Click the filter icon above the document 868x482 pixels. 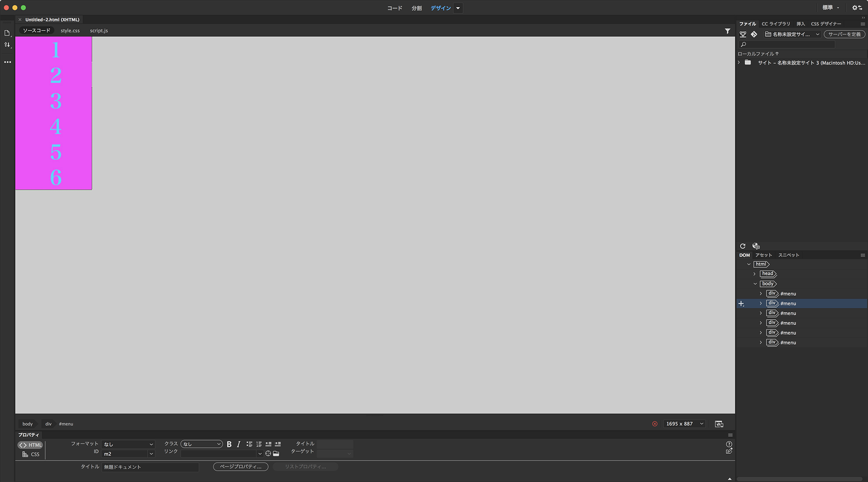coord(727,31)
